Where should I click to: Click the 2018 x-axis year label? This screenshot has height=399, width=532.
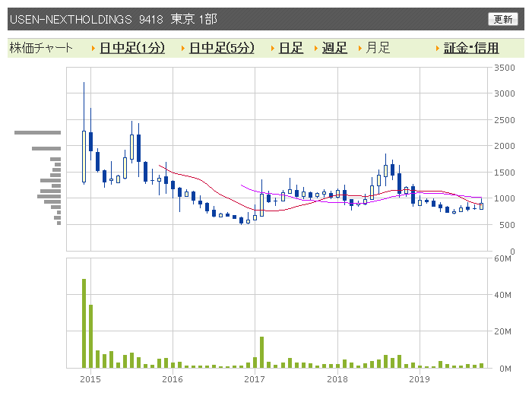pos(337,379)
